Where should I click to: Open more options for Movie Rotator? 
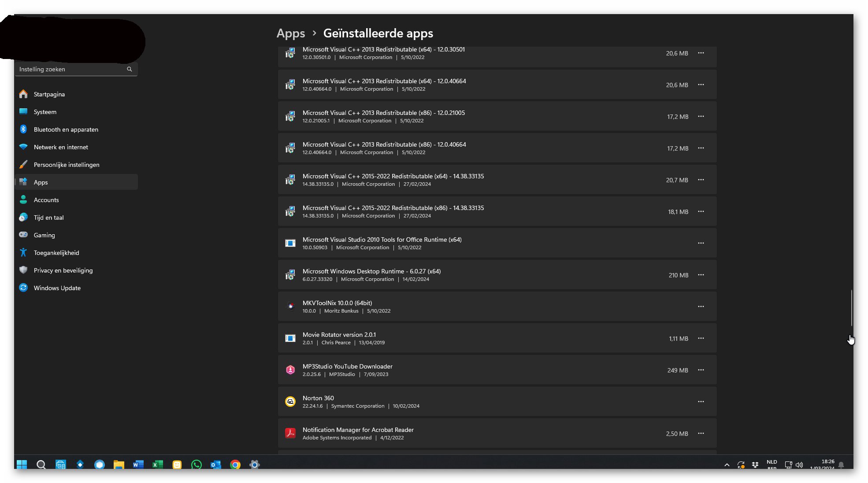coord(701,338)
